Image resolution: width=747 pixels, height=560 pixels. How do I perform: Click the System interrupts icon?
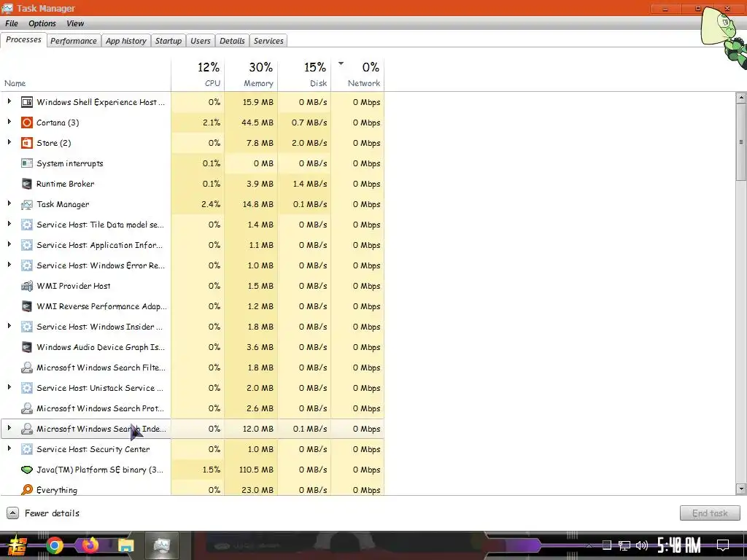point(27,163)
